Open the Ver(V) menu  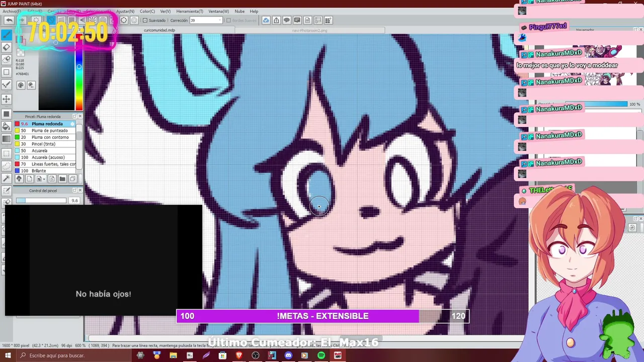pos(165,11)
